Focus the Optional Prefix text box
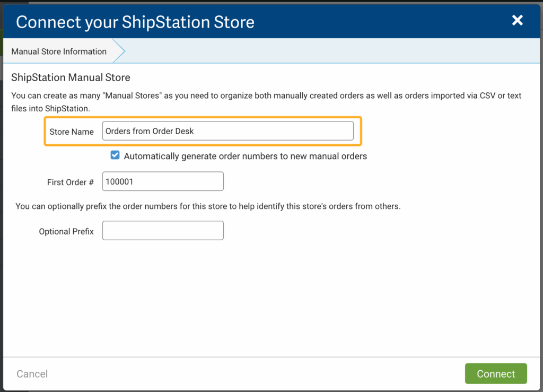The height and width of the screenshot is (392, 543). pos(163,231)
